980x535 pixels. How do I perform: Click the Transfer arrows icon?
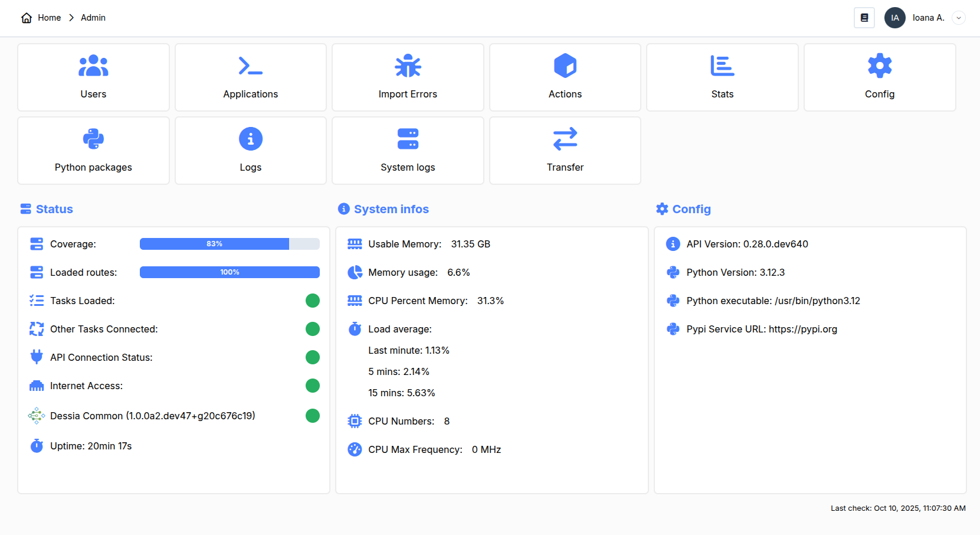click(x=565, y=139)
